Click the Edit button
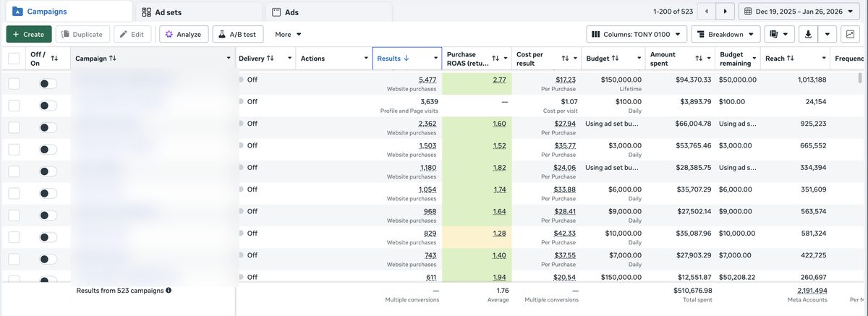This screenshot has width=868, height=316. [132, 34]
